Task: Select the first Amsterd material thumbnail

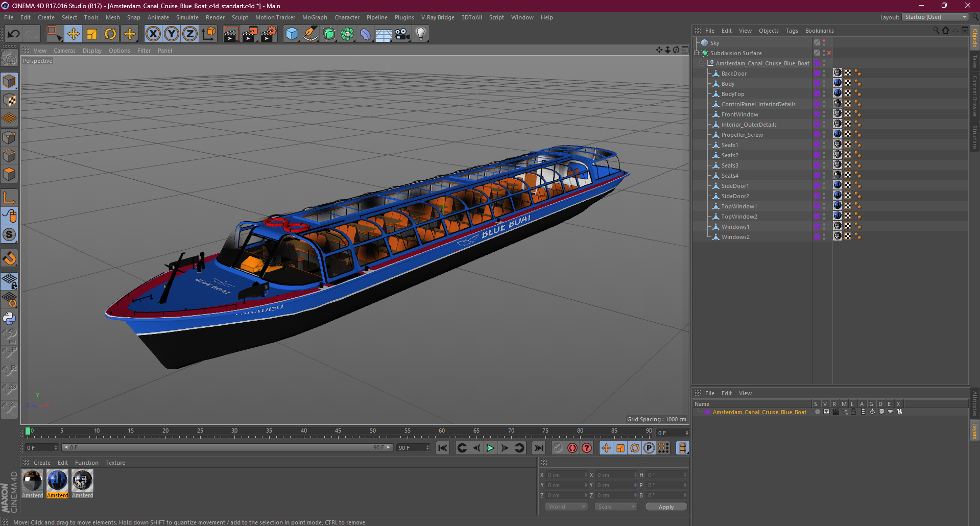Action: (33, 481)
